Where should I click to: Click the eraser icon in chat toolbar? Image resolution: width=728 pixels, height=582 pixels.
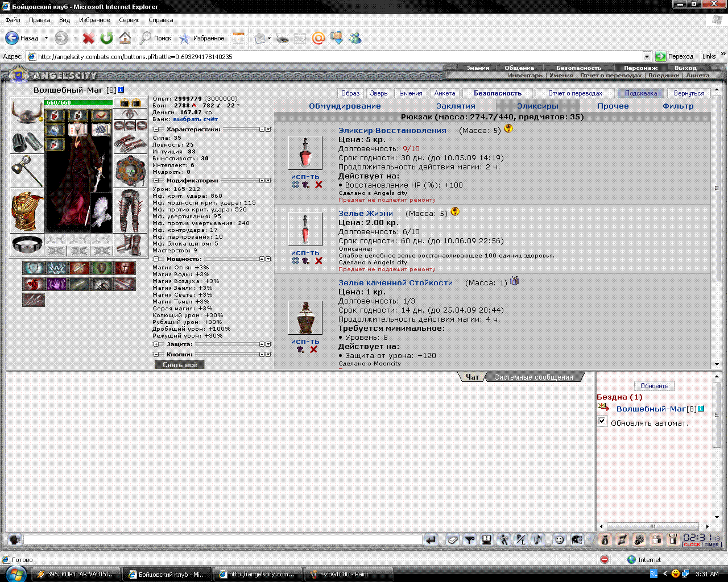pos(453,539)
